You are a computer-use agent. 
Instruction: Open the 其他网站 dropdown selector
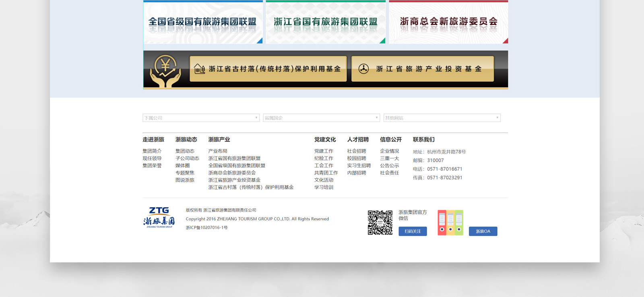click(x=442, y=118)
